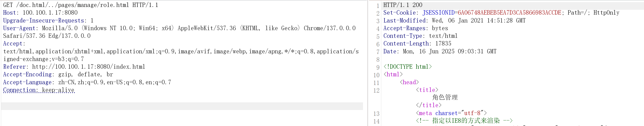Click the Last-Modified response header

[454, 21]
